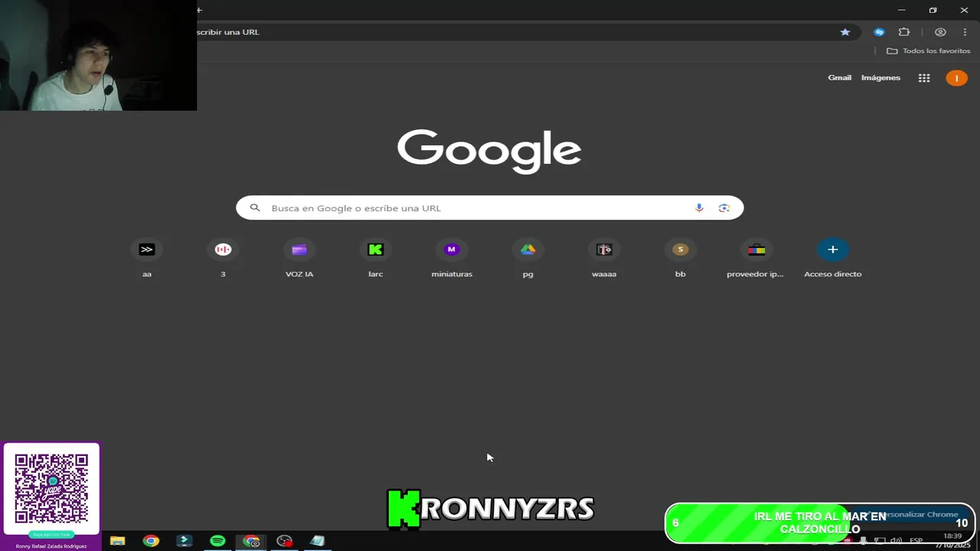Open the 'pg' Google Drive shortcut
The image size is (980, 551).
pyautogui.click(x=528, y=259)
